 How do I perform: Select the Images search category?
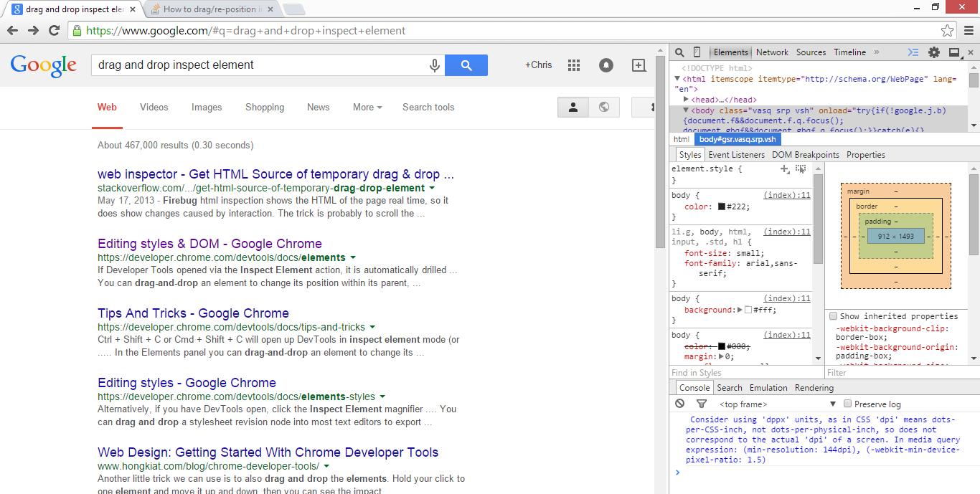207,108
